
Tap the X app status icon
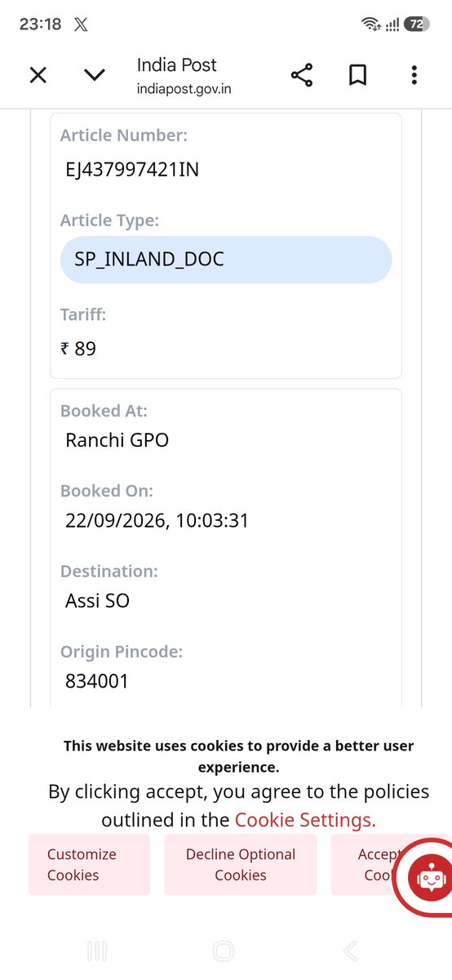81,24
